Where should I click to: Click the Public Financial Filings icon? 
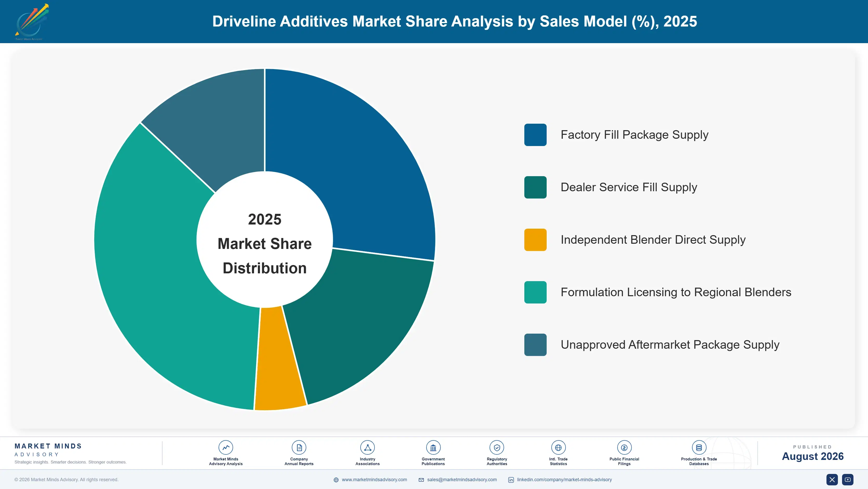624,447
